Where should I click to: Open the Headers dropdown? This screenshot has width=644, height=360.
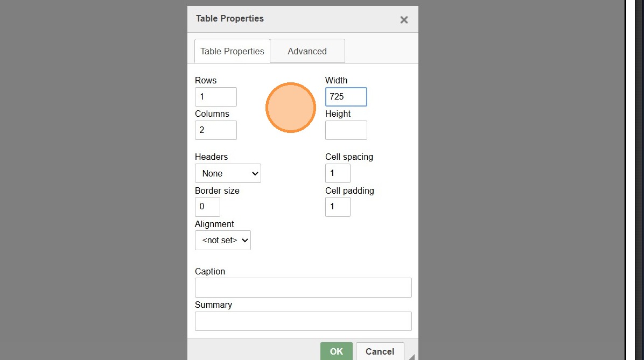pyautogui.click(x=228, y=173)
